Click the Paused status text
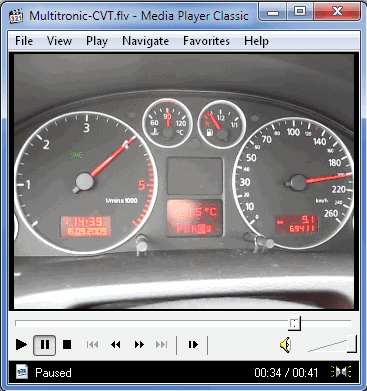 click(53, 372)
